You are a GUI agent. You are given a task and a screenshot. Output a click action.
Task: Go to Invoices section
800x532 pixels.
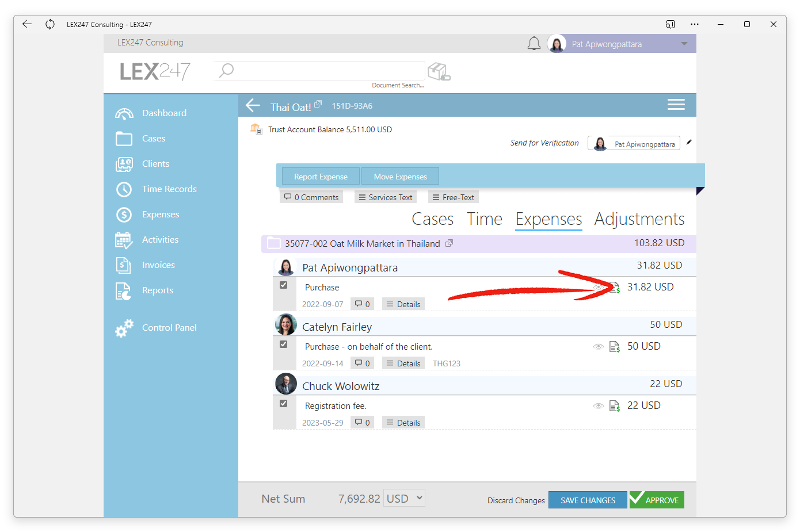(145, 265)
